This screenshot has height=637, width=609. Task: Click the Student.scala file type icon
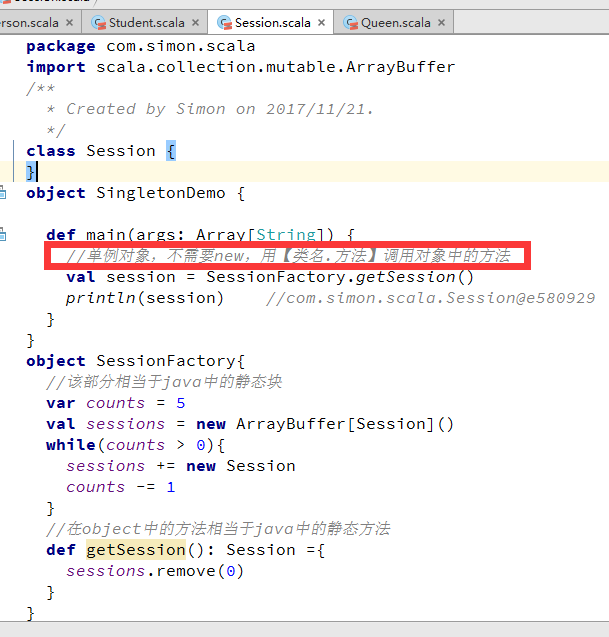pos(99,23)
